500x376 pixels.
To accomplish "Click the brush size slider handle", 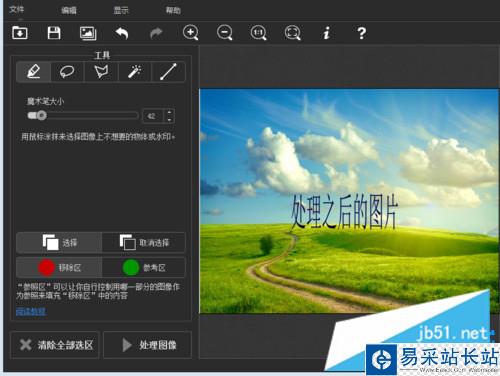I will point(41,115).
